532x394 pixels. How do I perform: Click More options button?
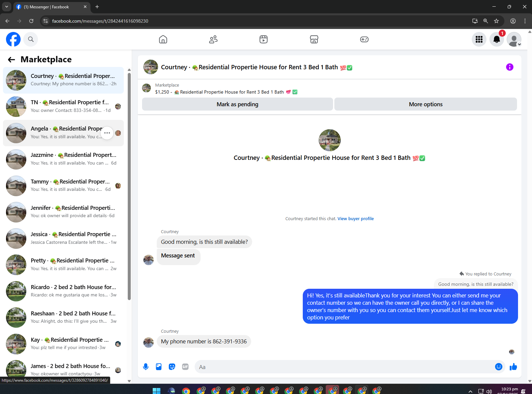[x=426, y=104]
